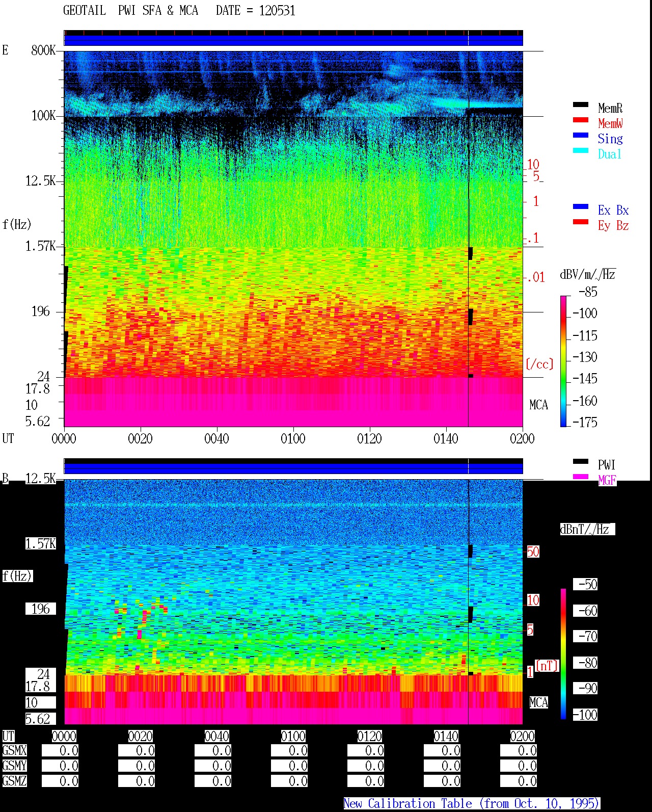Click the GSMZ value under 0200 UT
The height and width of the screenshot is (812, 652).
pyautogui.click(x=519, y=781)
